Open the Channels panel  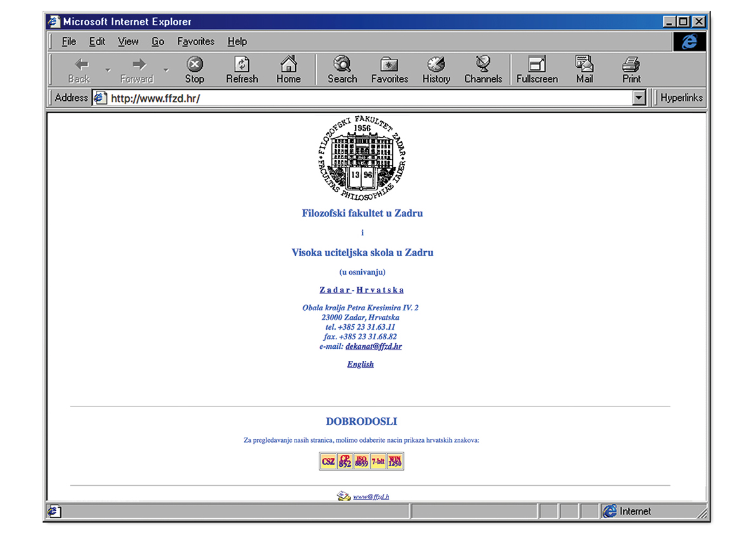pyautogui.click(x=483, y=69)
